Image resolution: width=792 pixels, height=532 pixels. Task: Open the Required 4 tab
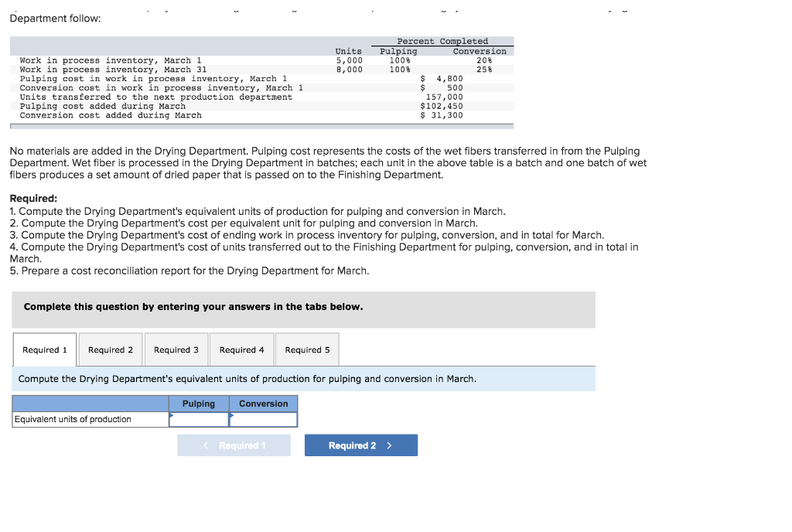click(x=242, y=350)
